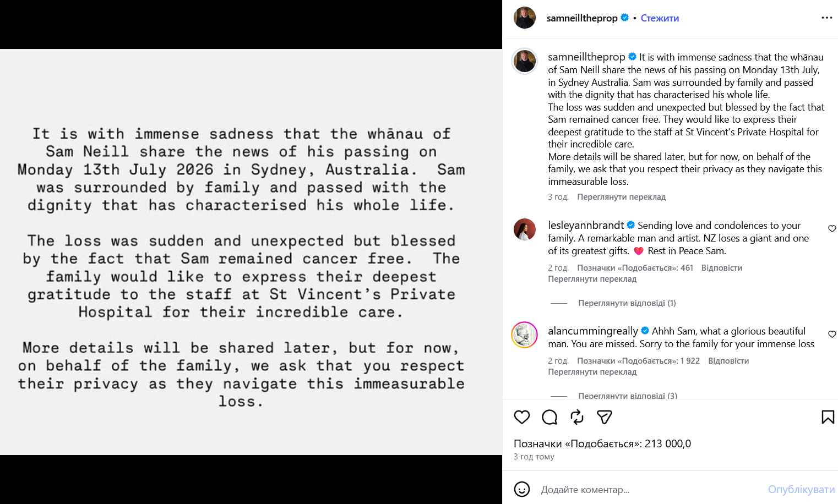Like lesleyannbrandt's comment with the heart
Viewport: 838px width, 504px height.
[832, 229]
